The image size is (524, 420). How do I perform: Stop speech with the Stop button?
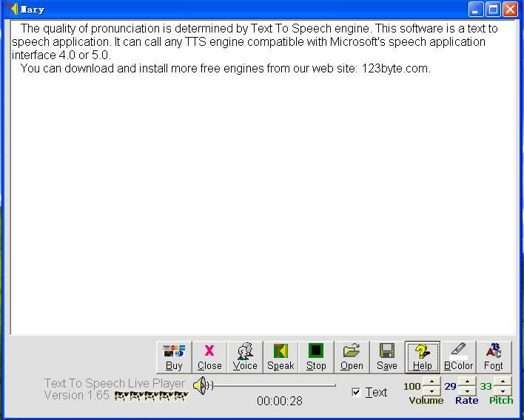pos(316,357)
